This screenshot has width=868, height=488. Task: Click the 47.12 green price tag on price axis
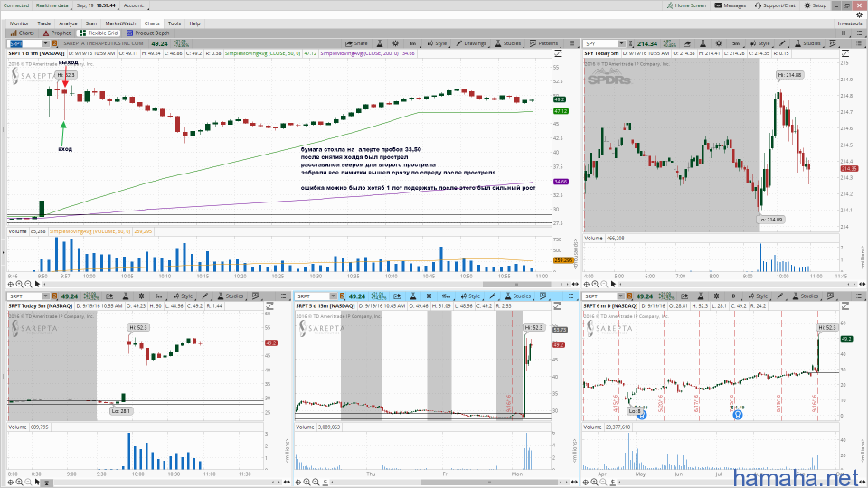(x=561, y=111)
